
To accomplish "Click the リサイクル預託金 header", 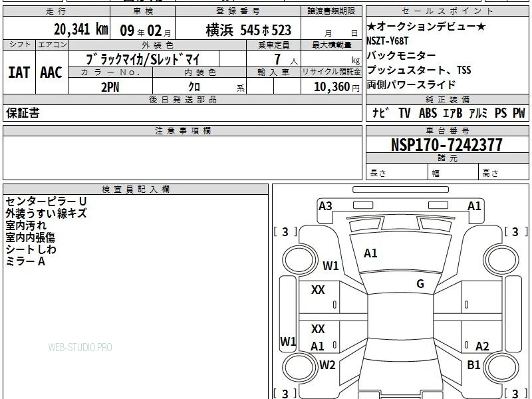I will coord(331,72).
